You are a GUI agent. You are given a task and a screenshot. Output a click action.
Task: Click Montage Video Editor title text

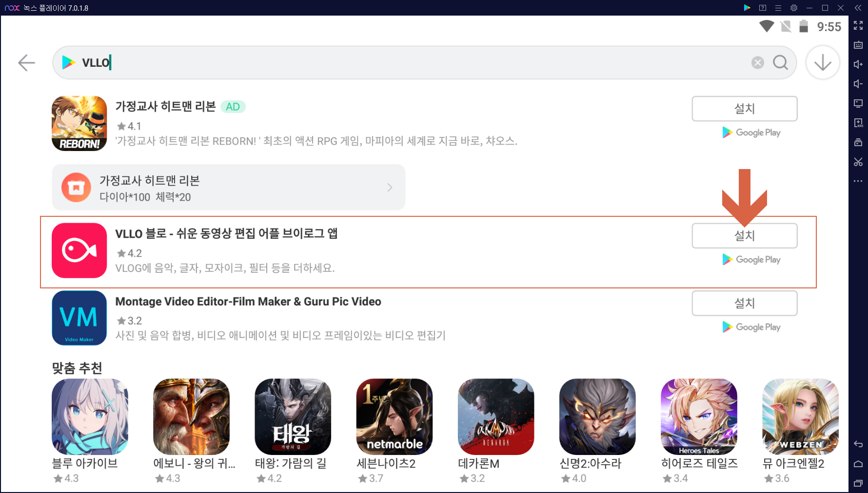pos(248,302)
